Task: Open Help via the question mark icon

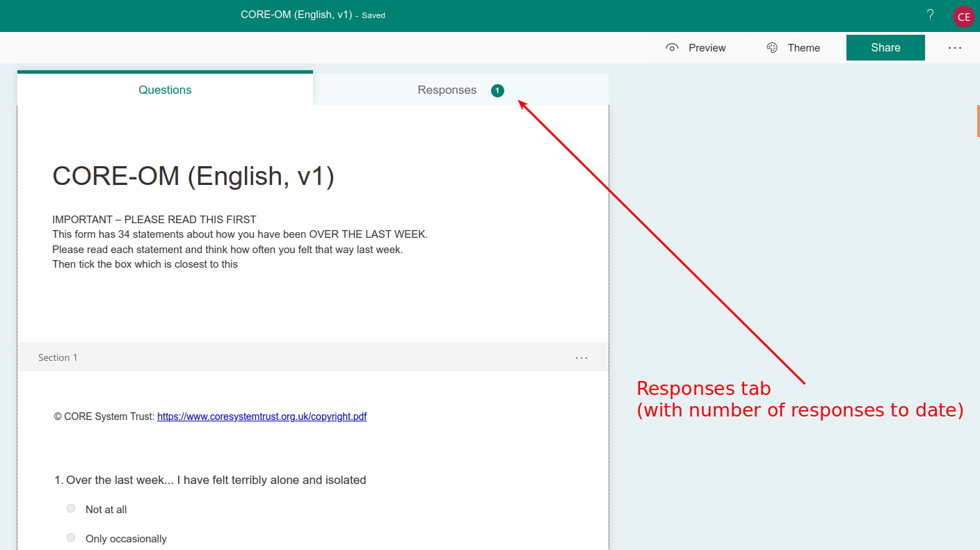Action: pos(930,15)
